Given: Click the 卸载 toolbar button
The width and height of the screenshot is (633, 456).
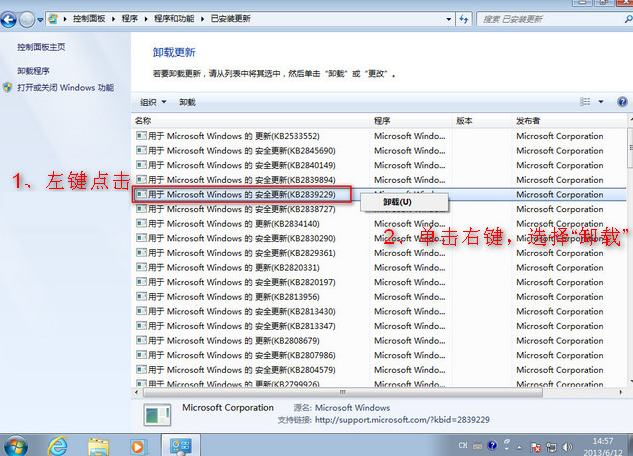Looking at the screenshot, I should click(x=187, y=102).
